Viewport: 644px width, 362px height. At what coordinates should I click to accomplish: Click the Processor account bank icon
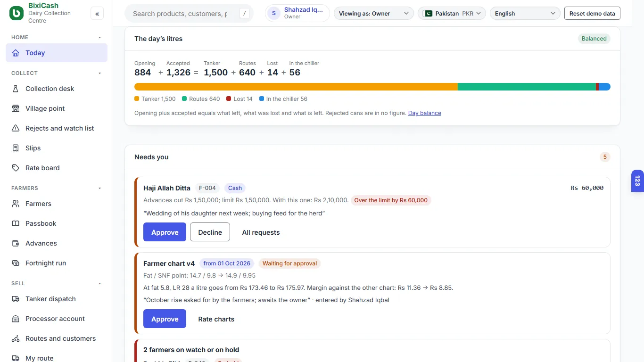[x=16, y=319]
